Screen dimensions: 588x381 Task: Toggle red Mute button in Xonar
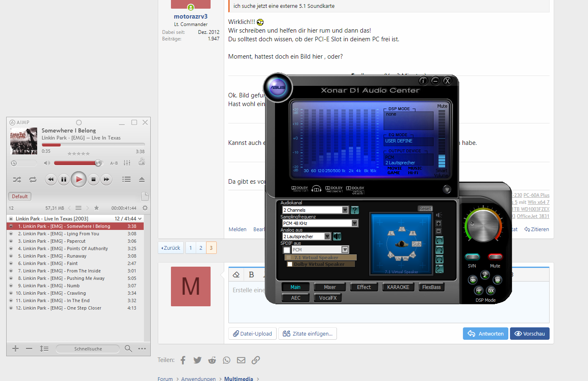pyautogui.click(x=495, y=257)
